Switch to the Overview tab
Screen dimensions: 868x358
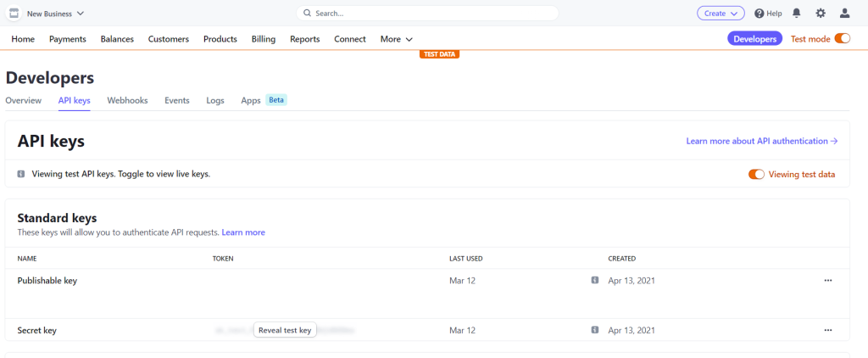[23, 100]
